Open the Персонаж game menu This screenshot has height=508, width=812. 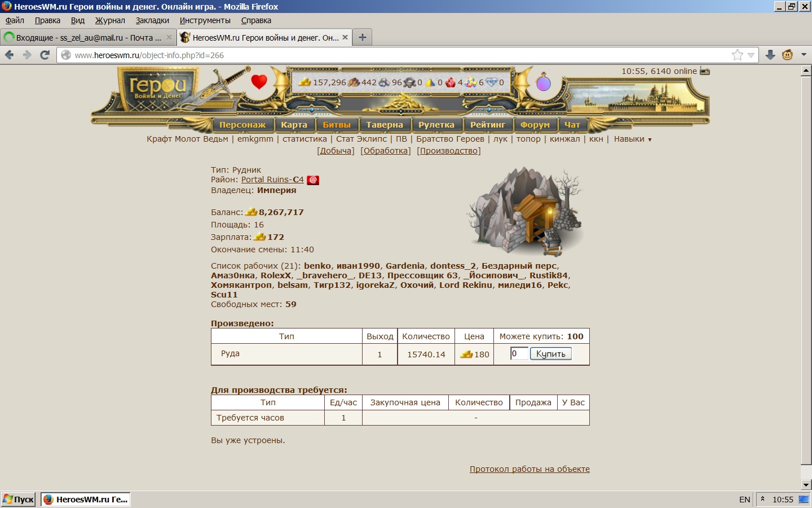pos(242,125)
